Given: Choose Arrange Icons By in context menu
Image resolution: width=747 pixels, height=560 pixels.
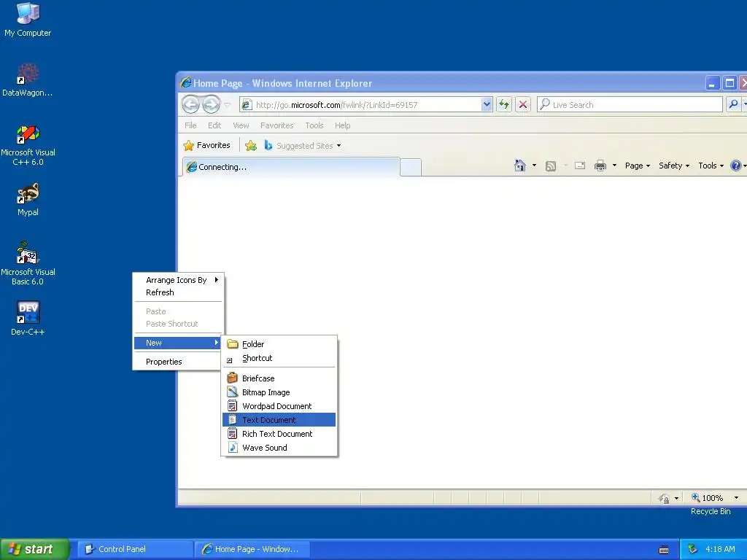Looking at the screenshot, I should coord(177,280).
